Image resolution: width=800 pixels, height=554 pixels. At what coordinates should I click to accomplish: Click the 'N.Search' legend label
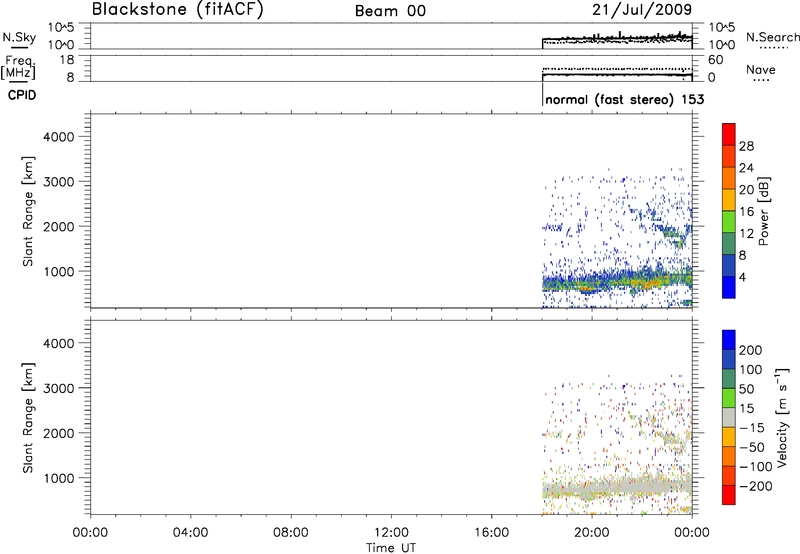pos(772,37)
